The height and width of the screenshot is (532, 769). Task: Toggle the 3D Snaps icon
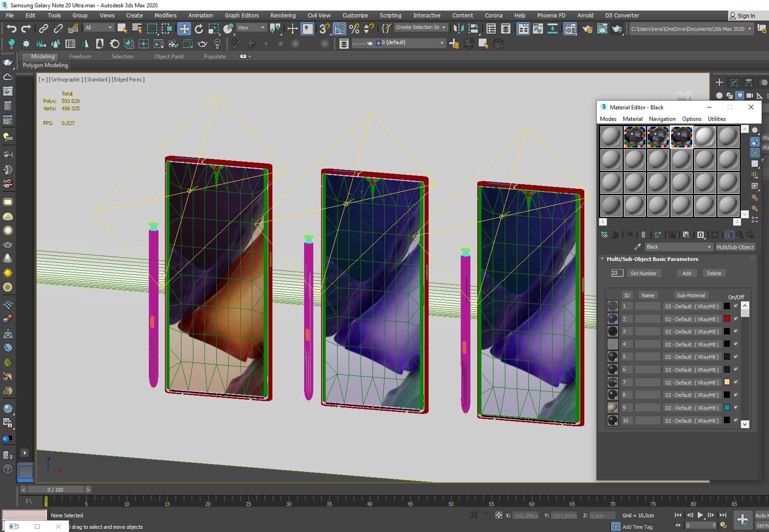point(324,29)
